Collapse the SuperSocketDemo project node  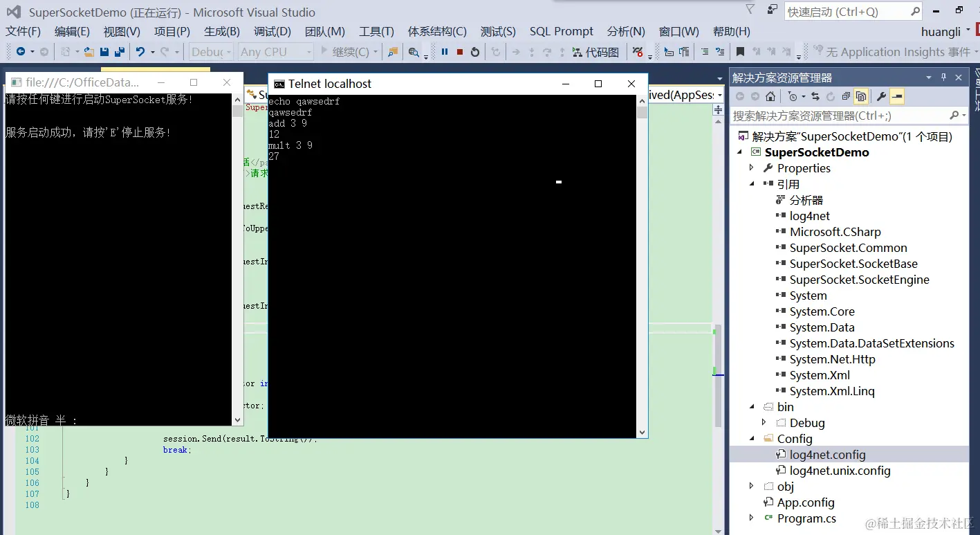pos(740,152)
